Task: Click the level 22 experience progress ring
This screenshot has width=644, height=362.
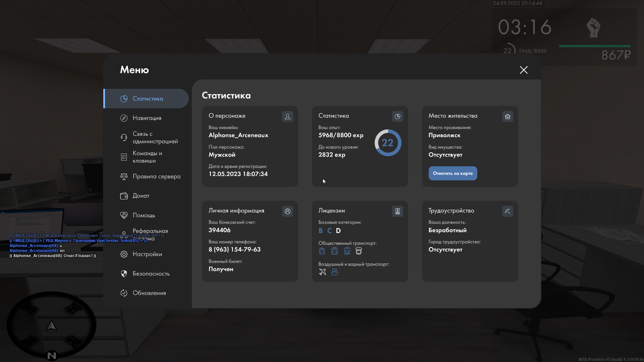Action: [388, 143]
